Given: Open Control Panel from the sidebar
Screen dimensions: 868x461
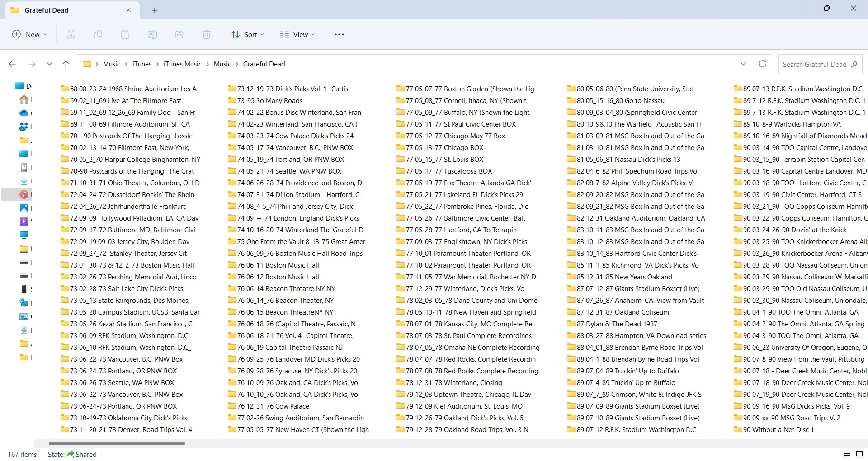Looking at the screenshot, I should click(x=24, y=316).
